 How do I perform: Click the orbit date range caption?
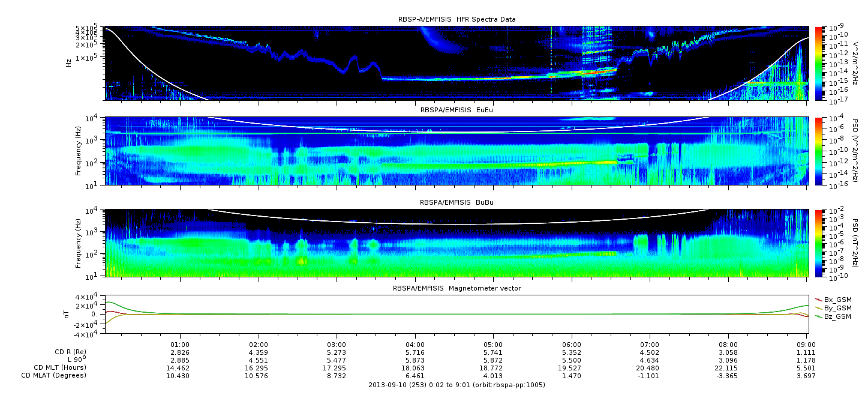pos(456,385)
